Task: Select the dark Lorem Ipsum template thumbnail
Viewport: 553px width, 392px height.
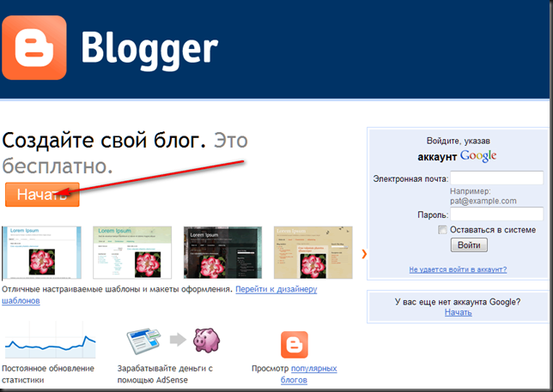Action: click(223, 252)
